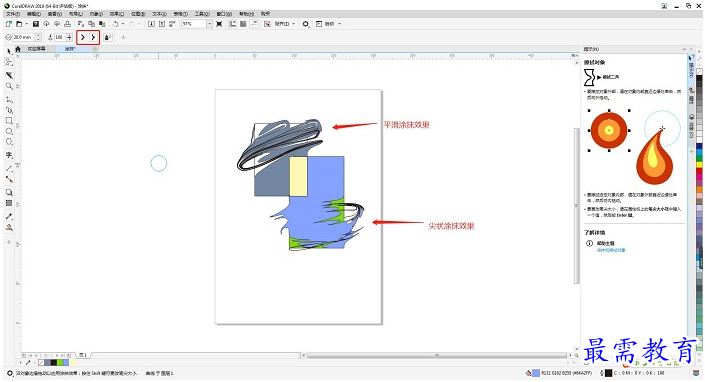The width and height of the screenshot is (705, 382).
Task: Open the 帮助 (Help) menu
Action: (245, 14)
